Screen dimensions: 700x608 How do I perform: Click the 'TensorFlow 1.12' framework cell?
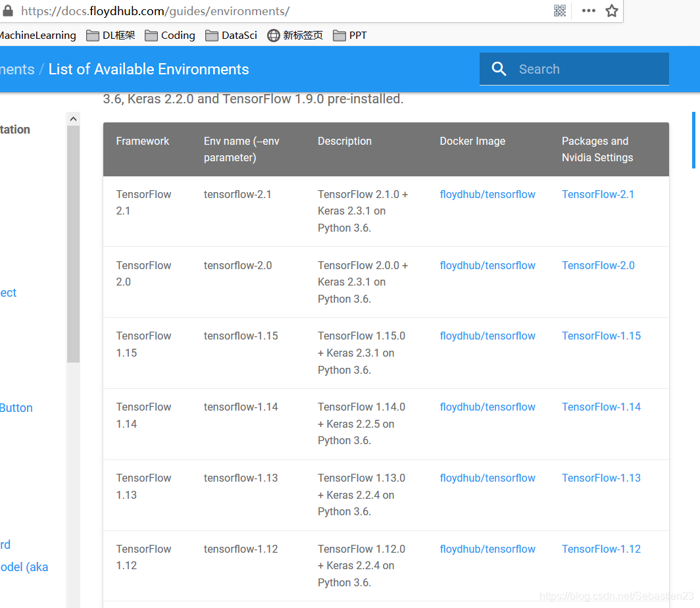(x=143, y=557)
